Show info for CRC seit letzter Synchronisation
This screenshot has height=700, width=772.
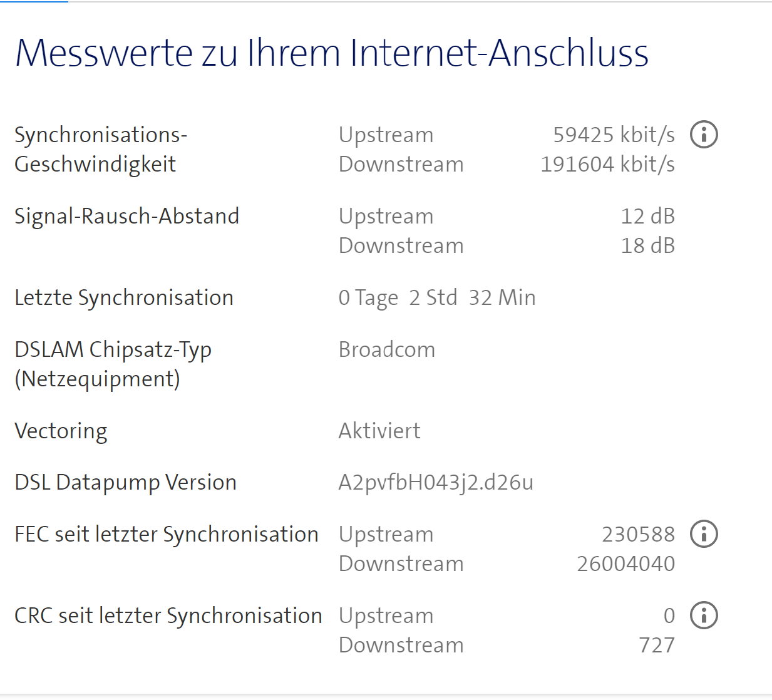tap(703, 615)
